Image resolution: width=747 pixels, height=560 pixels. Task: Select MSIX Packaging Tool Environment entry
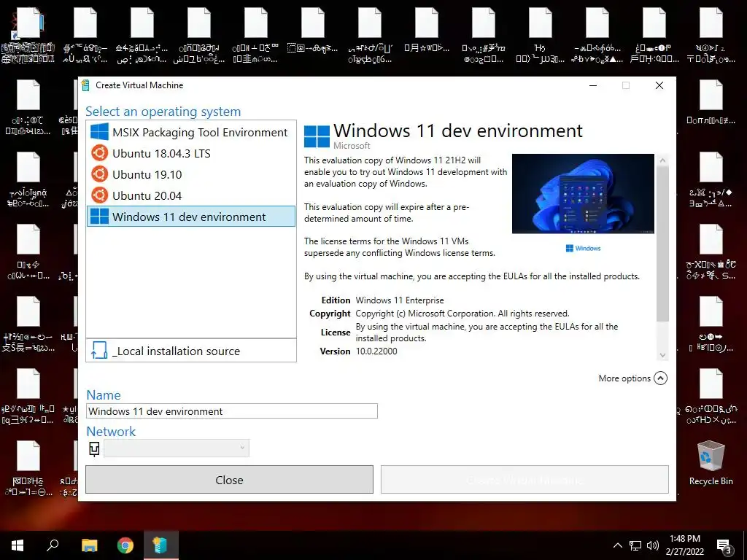coord(191,133)
